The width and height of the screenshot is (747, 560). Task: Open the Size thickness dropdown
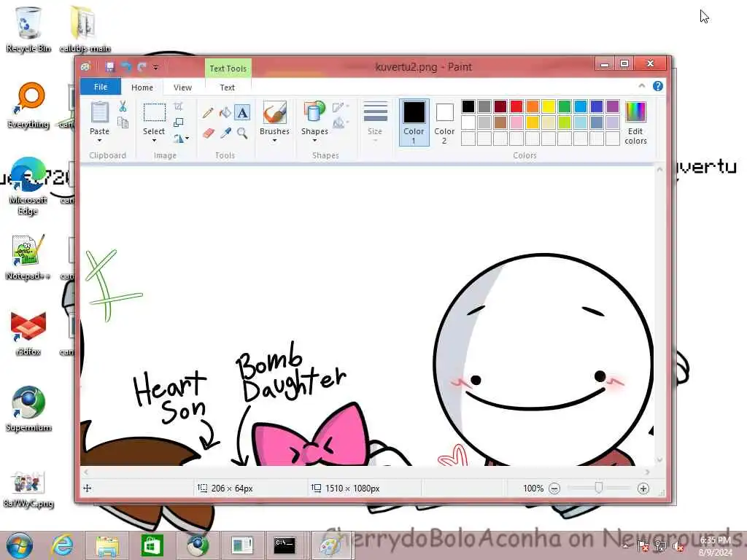pyautogui.click(x=375, y=122)
